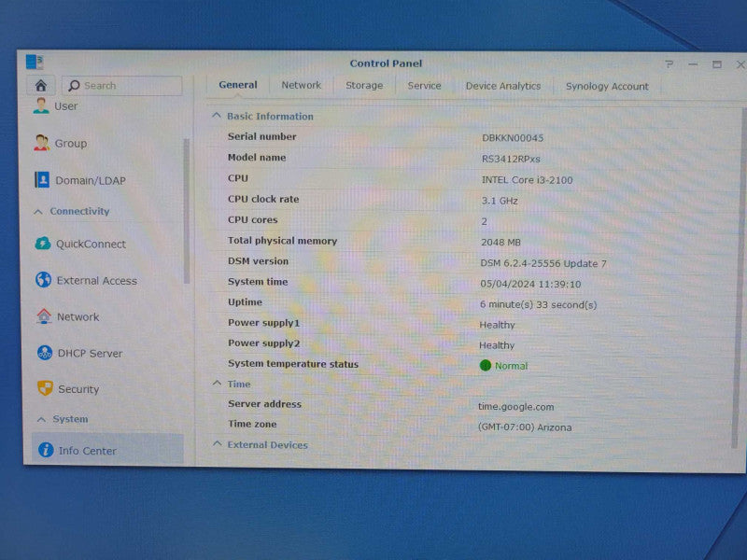
Task: Click the Control Panel app icon
Action: click(35, 63)
